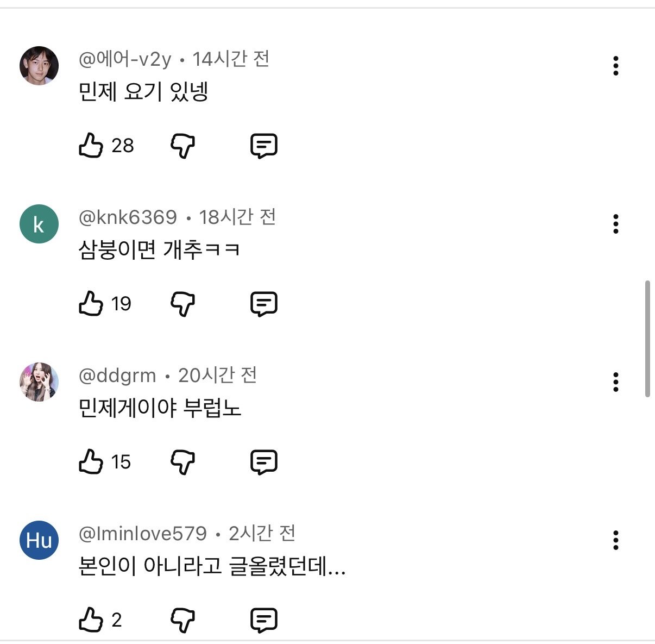Open more options for @knk6369 comment
The height and width of the screenshot is (644, 655).
coord(615,224)
